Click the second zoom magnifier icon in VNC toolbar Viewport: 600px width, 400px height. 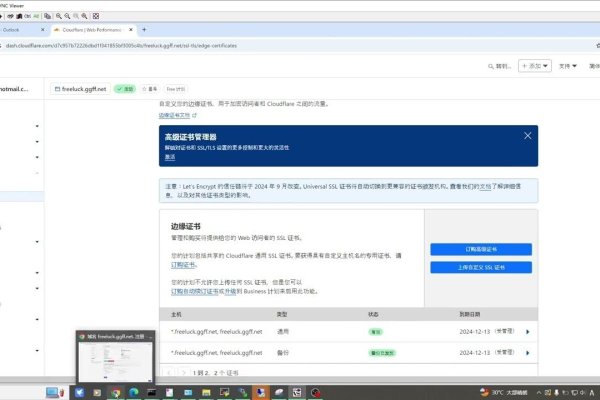tap(67, 16)
